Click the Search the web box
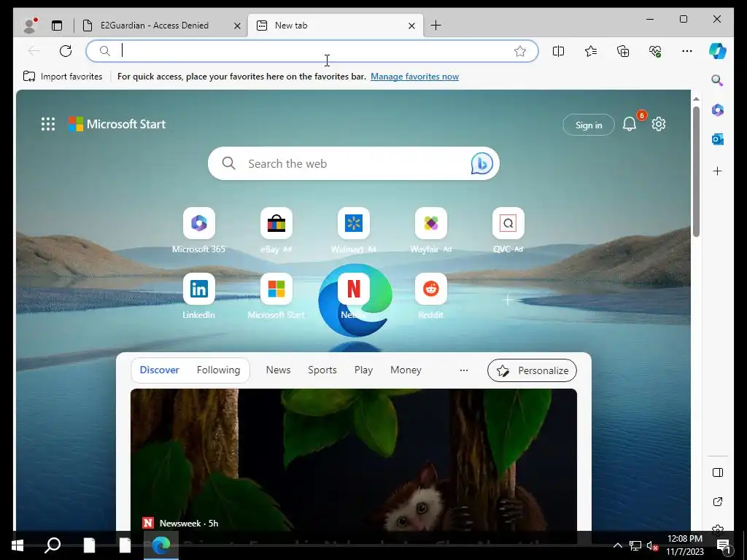This screenshot has width=747, height=560. 354,163
